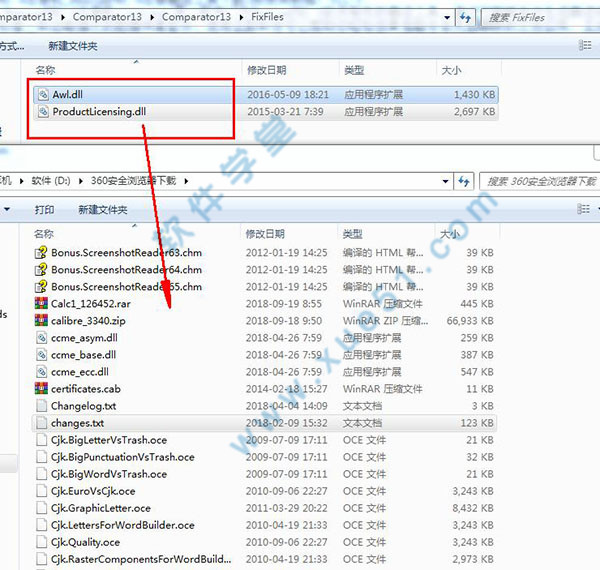Screen dimensions: 600x570
Task: Click the calibre_3340.zip archive icon
Action: [x=41, y=320]
